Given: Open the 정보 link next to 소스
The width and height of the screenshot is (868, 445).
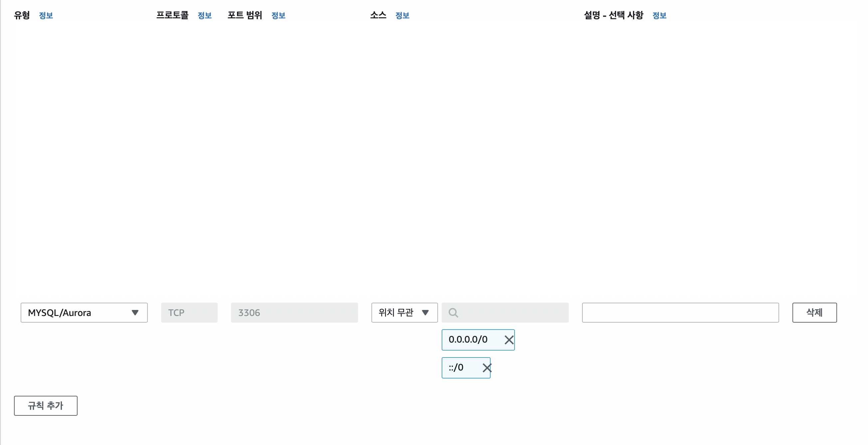Looking at the screenshot, I should point(402,16).
